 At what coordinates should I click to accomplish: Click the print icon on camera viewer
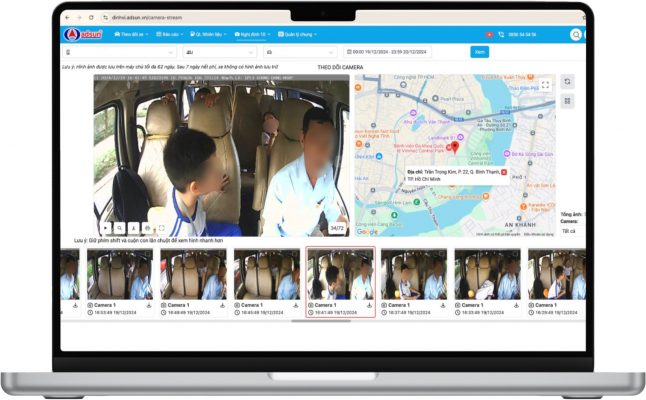pos(147,228)
